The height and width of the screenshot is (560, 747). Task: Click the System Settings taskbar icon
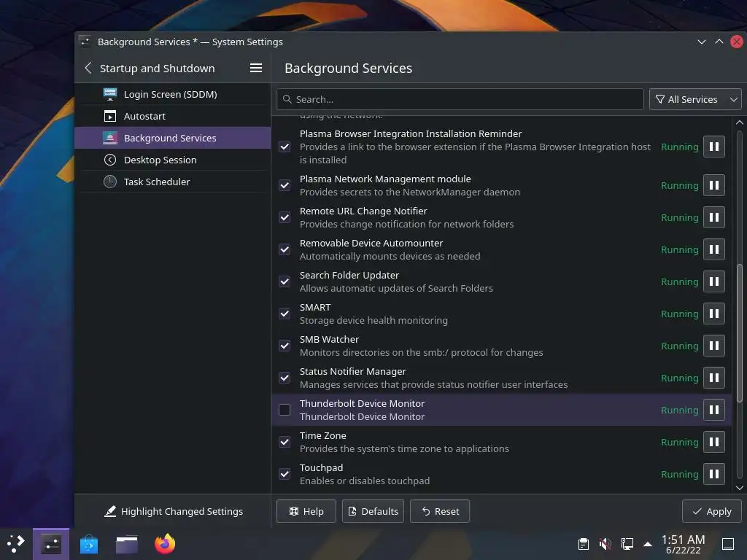[51, 544]
